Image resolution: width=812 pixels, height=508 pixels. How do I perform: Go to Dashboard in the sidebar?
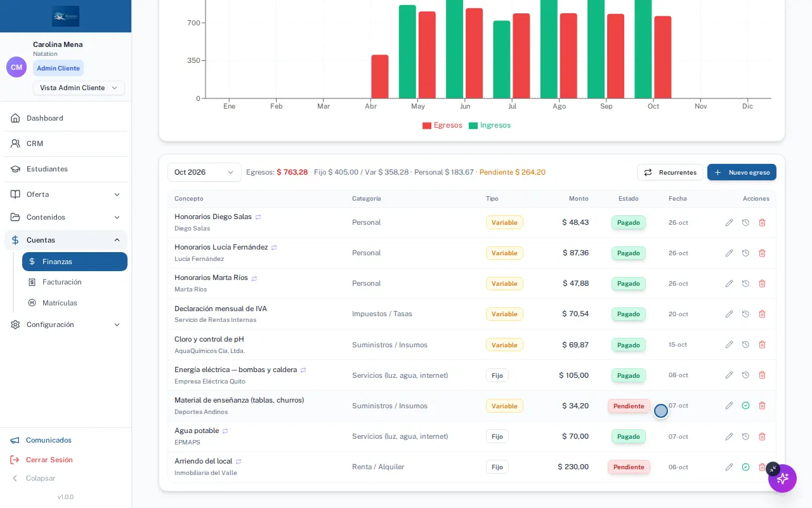point(66,118)
